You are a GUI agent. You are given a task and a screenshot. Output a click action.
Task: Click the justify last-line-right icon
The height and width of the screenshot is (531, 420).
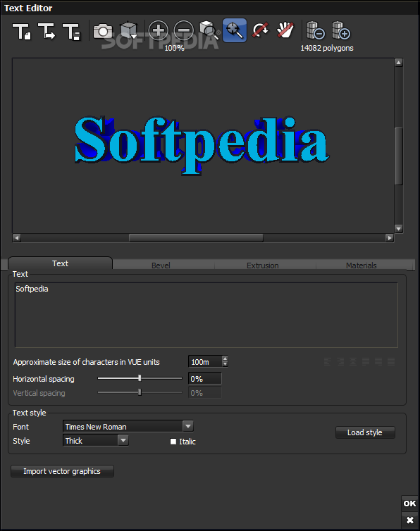coord(378,362)
